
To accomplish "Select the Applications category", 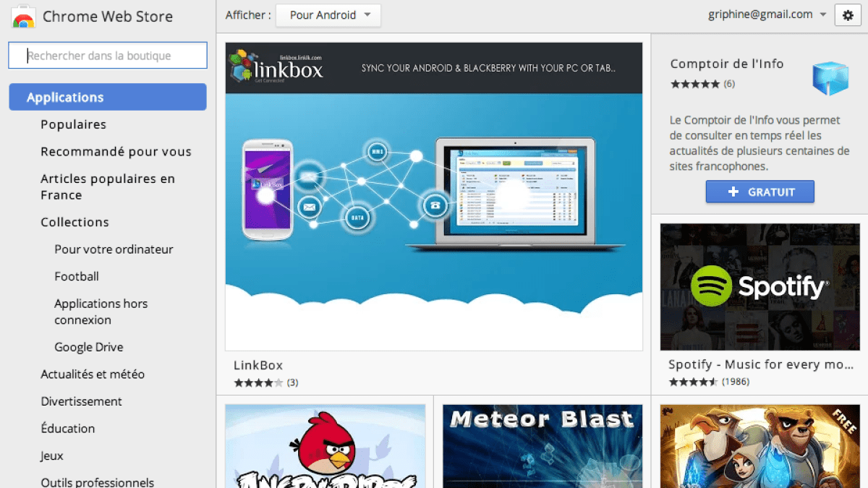I will [108, 98].
